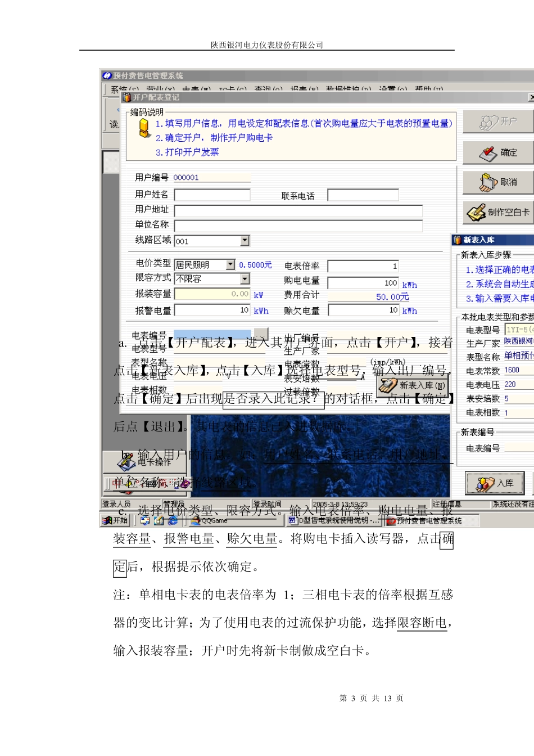This screenshot has height=756, width=534.
Task: Click the 电表型号 field in 新表入库
Action: (519, 330)
